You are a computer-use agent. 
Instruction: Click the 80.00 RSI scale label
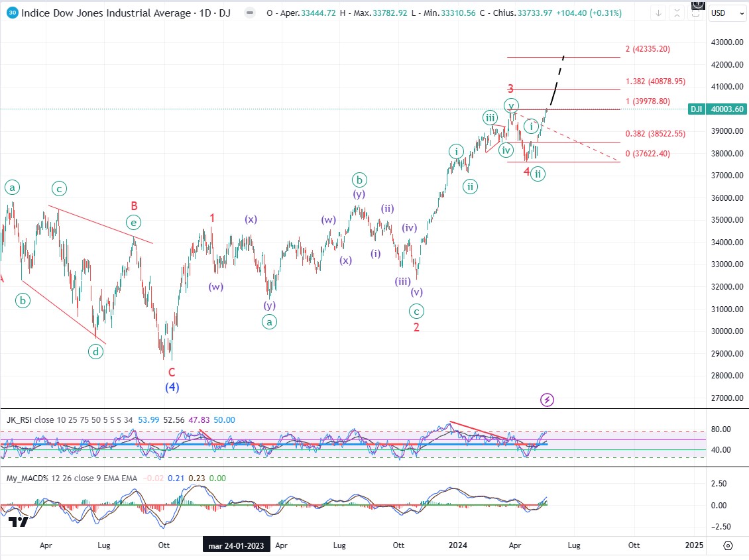(x=720, y=429)
